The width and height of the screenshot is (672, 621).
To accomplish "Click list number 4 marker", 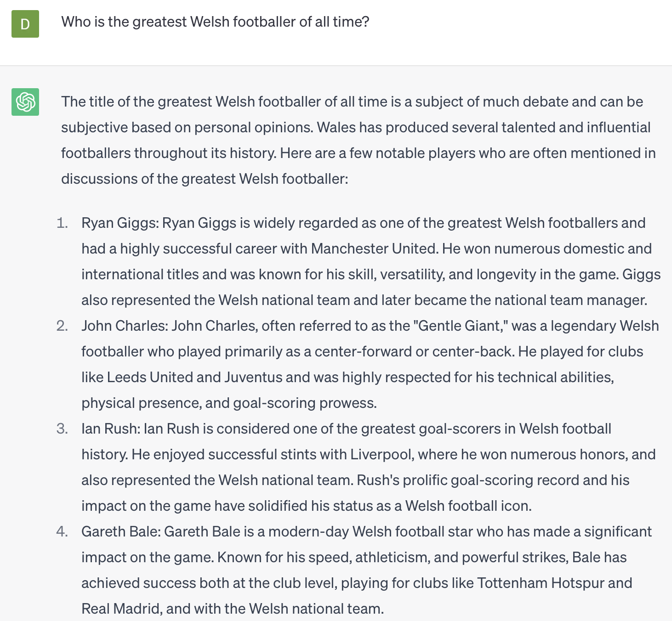I will tap(62, 532).
